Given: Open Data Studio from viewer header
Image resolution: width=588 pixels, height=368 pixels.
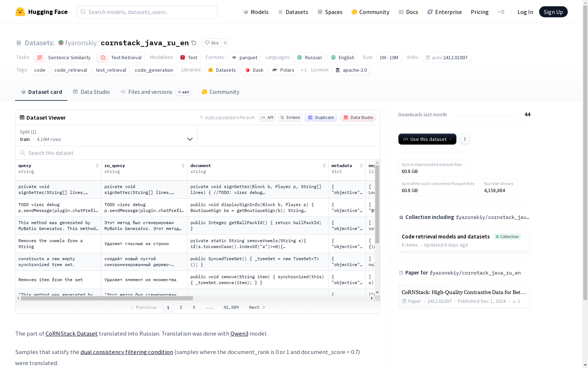Looking at the screenshot, I should [x=358, y=117].
